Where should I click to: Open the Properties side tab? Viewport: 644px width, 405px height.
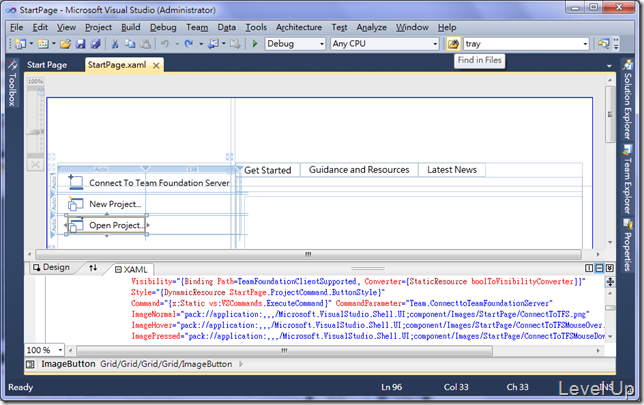click(x=627, y=245)
